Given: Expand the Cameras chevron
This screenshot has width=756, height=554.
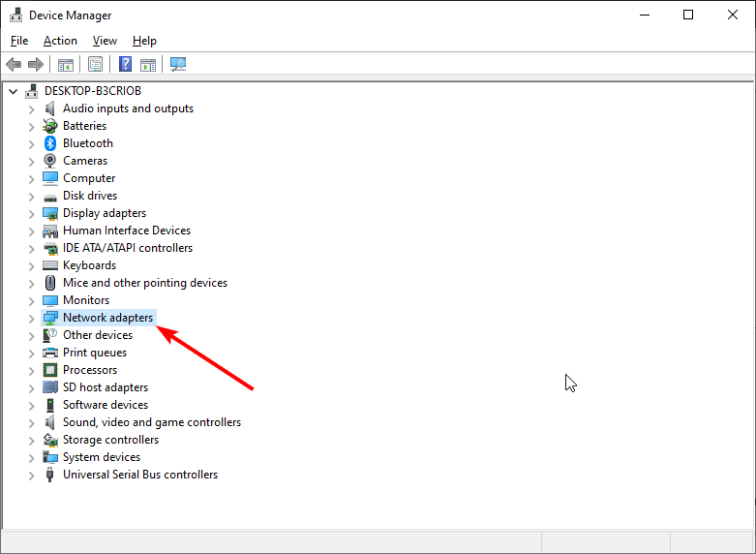Looking at the screenshot, I should (31, 162).
